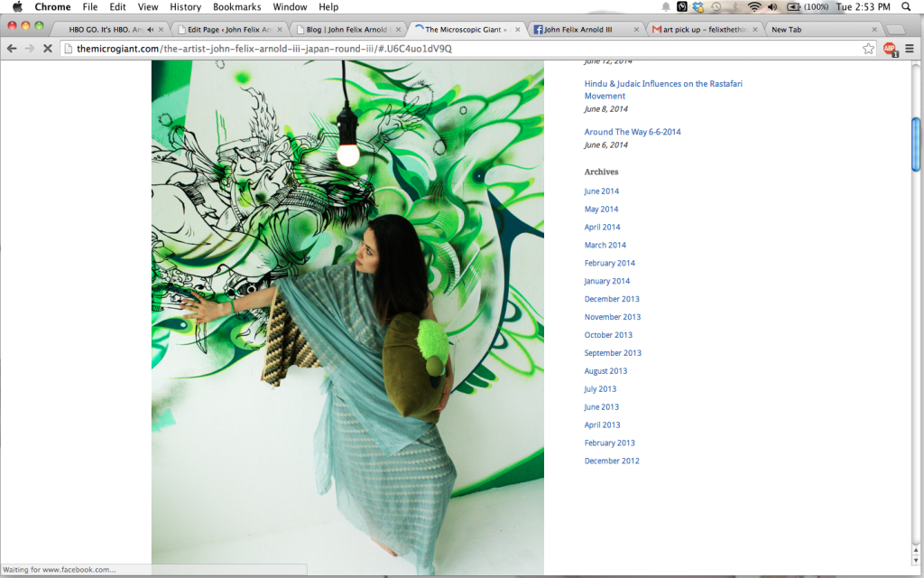Open the Edit menu

pyautogui.click(x=117, y=7)
